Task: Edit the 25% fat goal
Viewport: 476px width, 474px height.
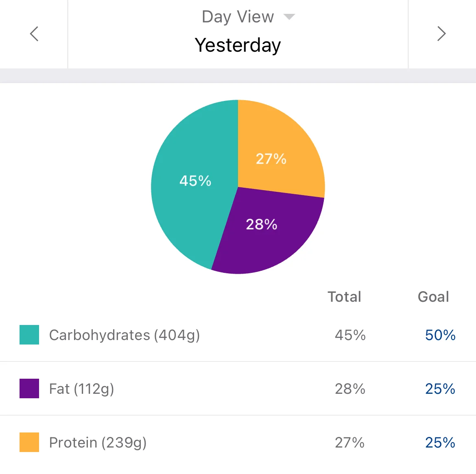Action: (440, 388)
